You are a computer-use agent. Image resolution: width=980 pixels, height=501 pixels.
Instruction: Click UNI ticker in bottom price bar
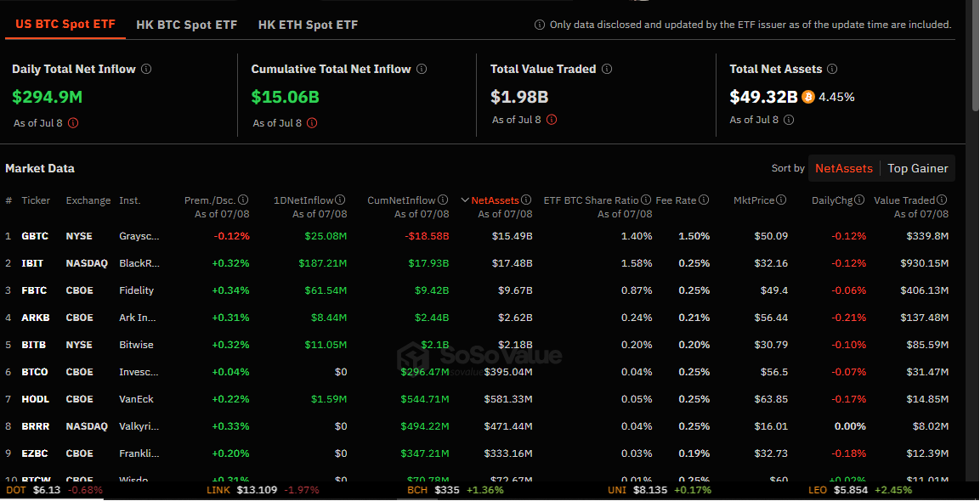click(617, 490)
